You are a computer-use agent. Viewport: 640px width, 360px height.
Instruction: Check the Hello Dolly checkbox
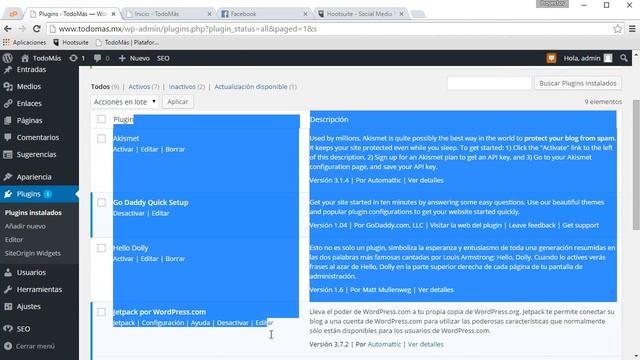[101, 248]
